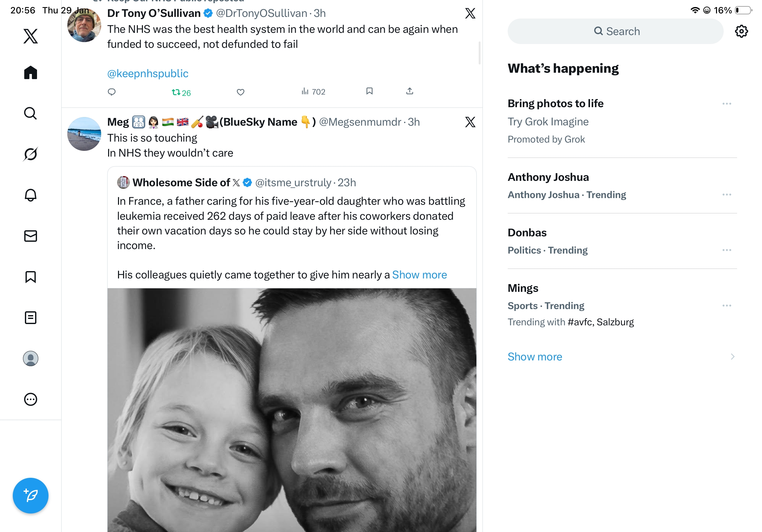Screen dimensions: 762x532
Task: Open the Lists icon in sidebar
Action: click(x=31, y=318)
